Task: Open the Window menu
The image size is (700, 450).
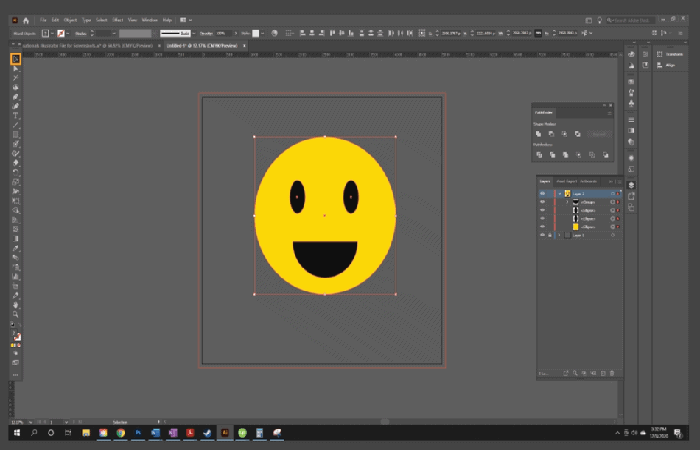Action: click(150, 20)
